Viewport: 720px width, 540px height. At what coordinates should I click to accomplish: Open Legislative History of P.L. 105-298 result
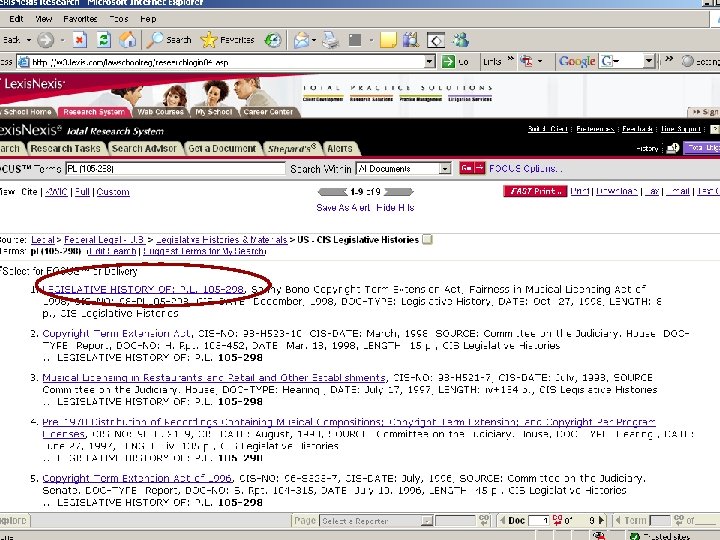pos(144,289)
